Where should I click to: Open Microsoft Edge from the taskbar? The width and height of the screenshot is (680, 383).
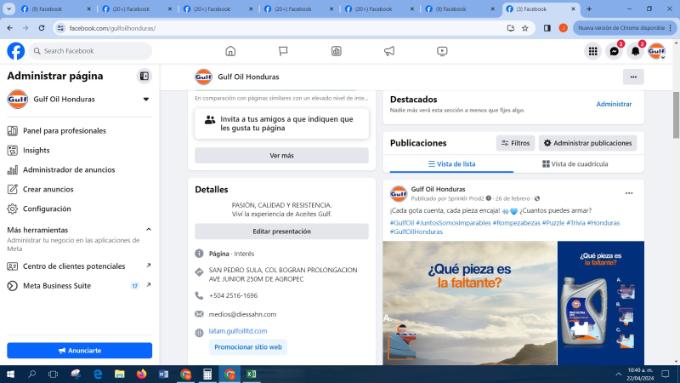[x=98, y=374]
